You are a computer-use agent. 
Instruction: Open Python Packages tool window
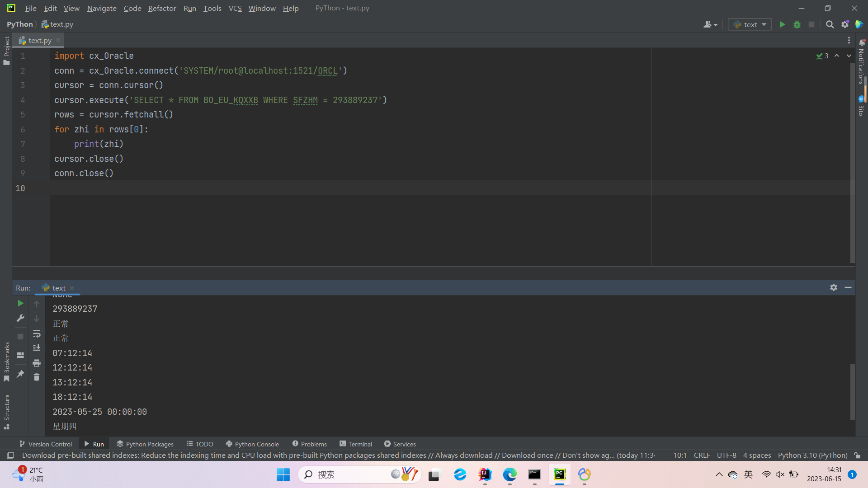tap(145, 444)
